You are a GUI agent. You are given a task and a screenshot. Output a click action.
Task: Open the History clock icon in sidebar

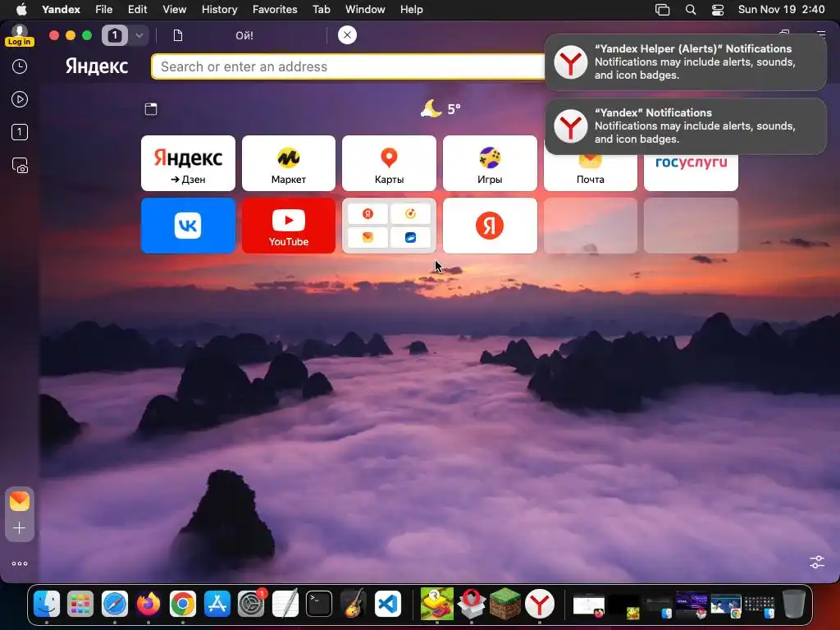click(20, 66)
